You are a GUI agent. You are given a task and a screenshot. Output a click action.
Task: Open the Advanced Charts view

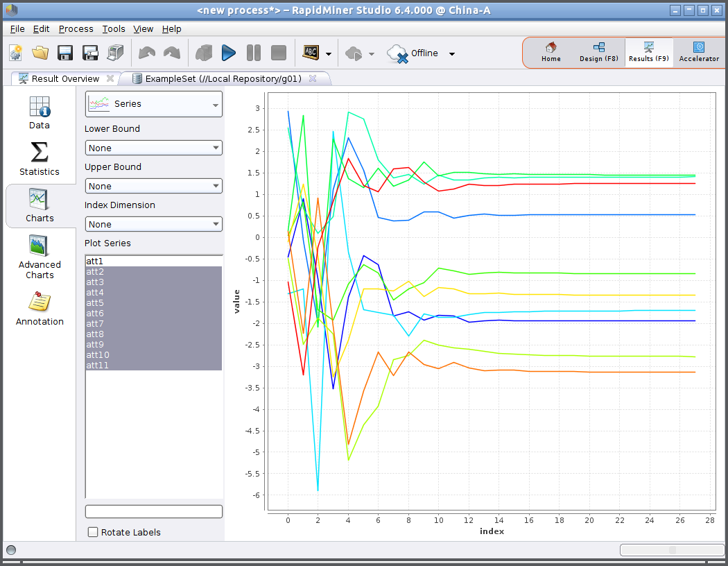tap(40, 257)
